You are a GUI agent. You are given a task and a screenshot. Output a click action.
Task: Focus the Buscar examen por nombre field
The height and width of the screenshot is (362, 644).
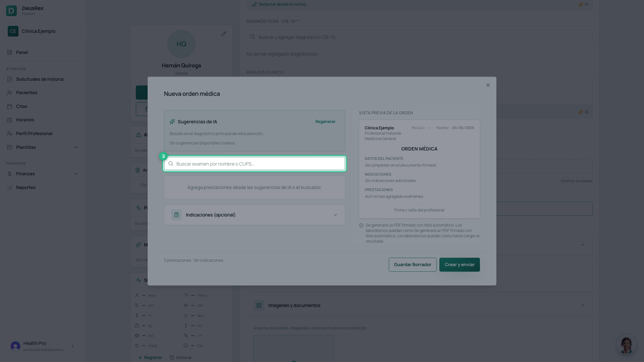pos(255,164)
